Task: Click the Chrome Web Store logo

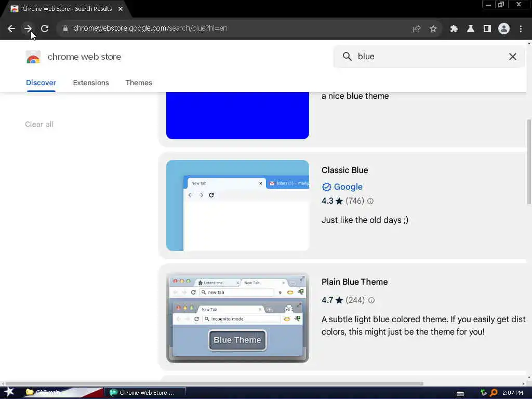Action: point(33,57)
